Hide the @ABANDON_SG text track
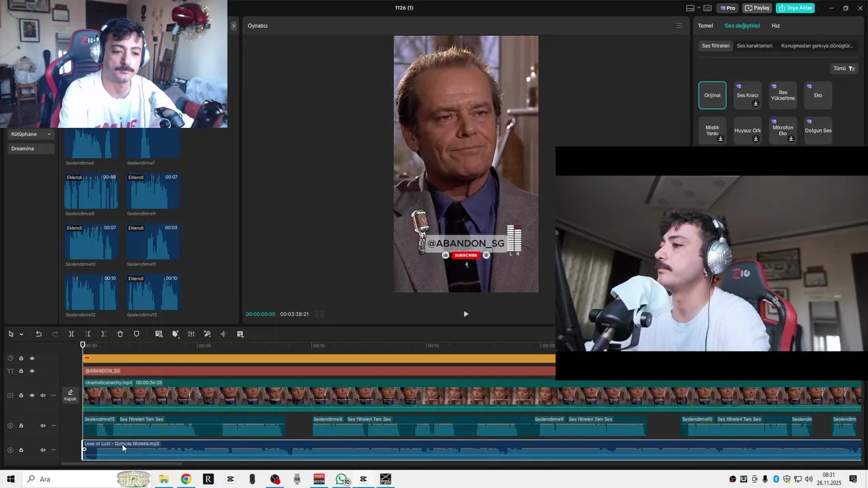Image resolution: width=868 pixels, height=488 pixels. point(32,371)
